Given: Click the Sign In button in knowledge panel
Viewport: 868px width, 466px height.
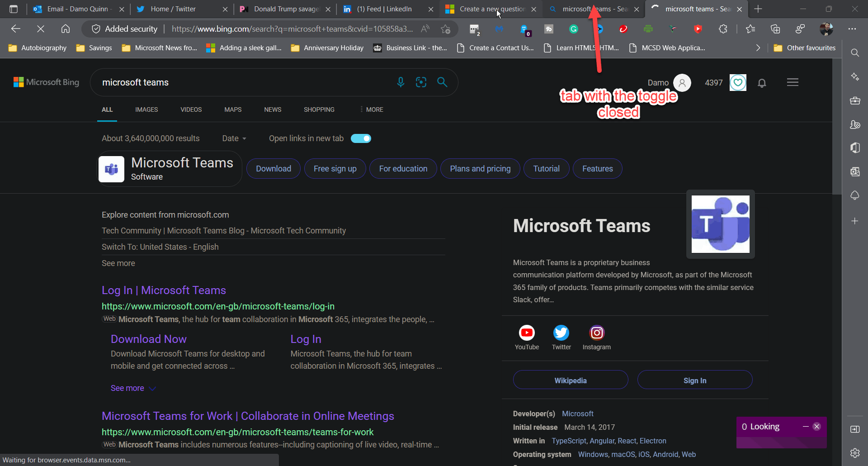Looking at the screenshot, I should [x=695, y=380].
